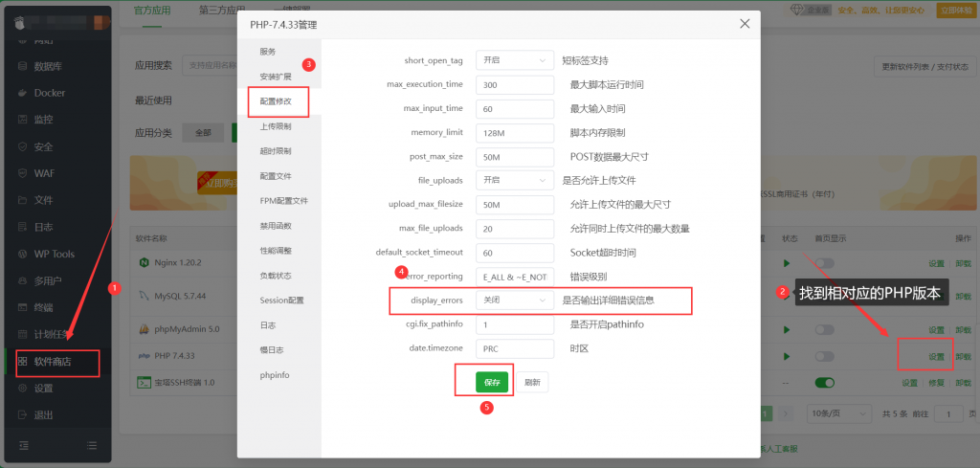The height and width of the screenshot is (468, 980).
Task: Open the file_uploads dropdown
Action: pos(514,180)
